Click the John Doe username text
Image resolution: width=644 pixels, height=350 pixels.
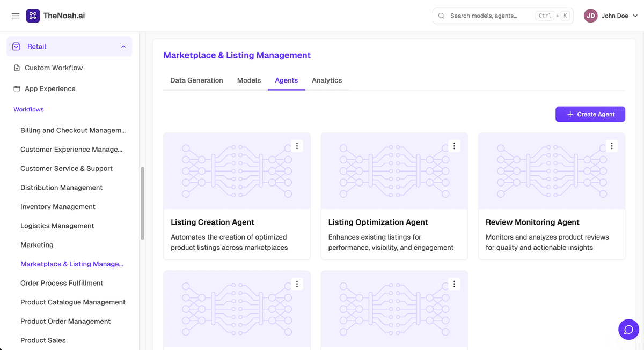[614, 16]
